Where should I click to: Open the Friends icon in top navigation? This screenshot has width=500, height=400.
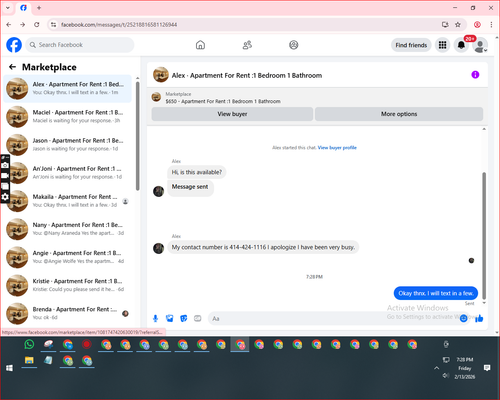247,45
